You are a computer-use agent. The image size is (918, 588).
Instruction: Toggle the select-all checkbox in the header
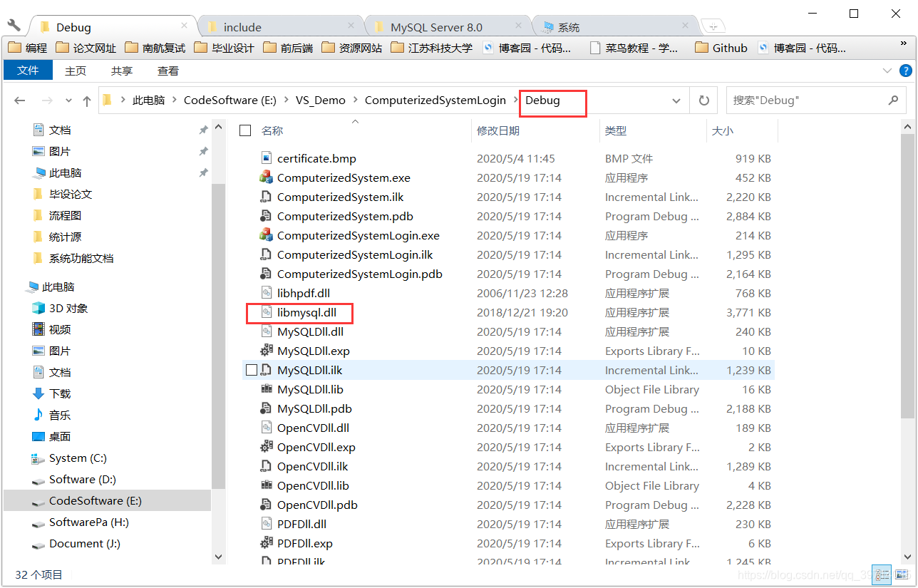245,130
